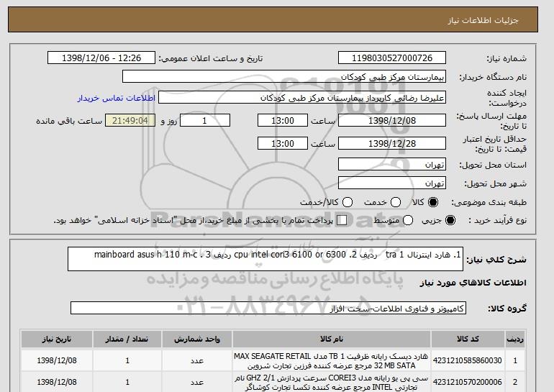The height and width of the screenshot is (392, 554).
Task: Click the عدد unit cell in row 2
Action: [197, 382]
